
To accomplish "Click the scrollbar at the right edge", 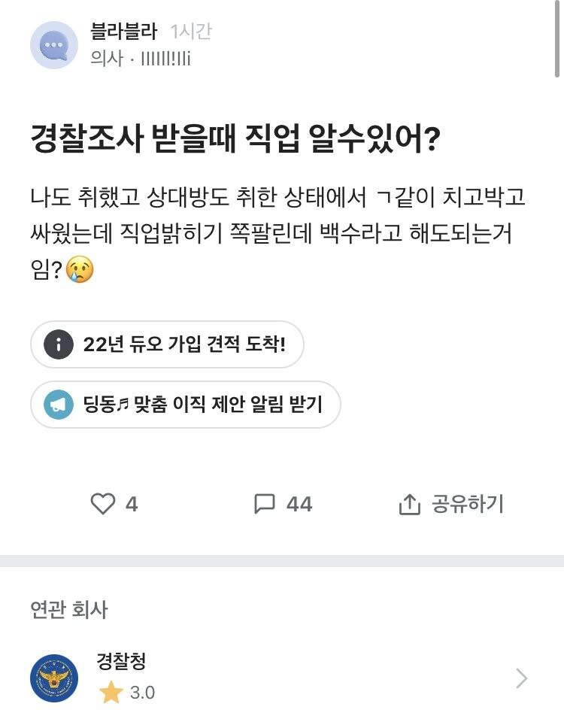I will coord(558,38).
